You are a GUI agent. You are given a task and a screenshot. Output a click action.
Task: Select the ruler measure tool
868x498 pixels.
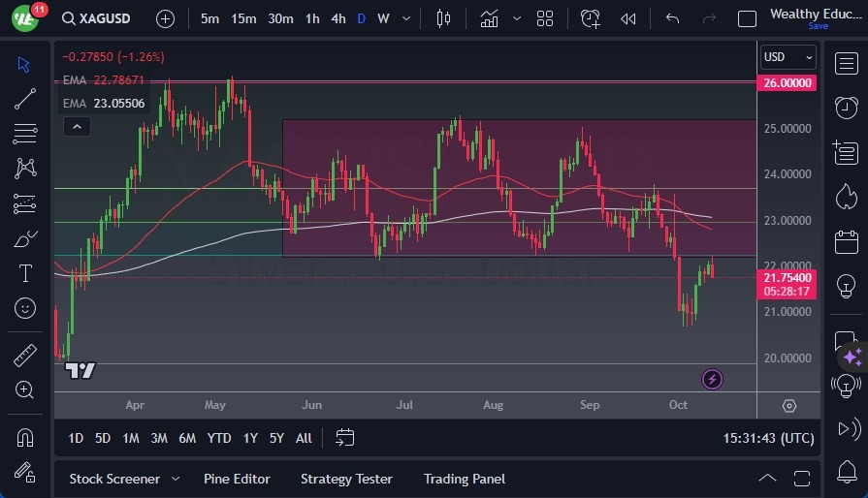(x=25, y=356)
